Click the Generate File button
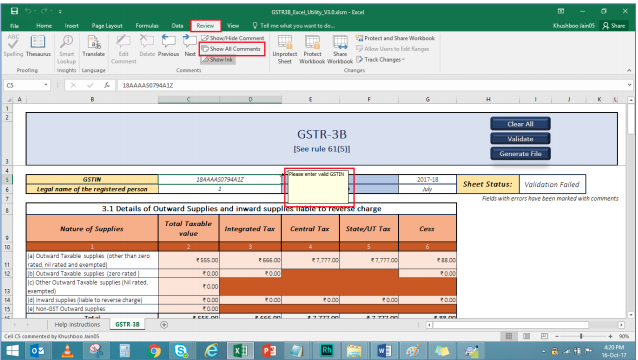Image resolution: width=638 pixels, height=360 pixels. tap(520, 154)
